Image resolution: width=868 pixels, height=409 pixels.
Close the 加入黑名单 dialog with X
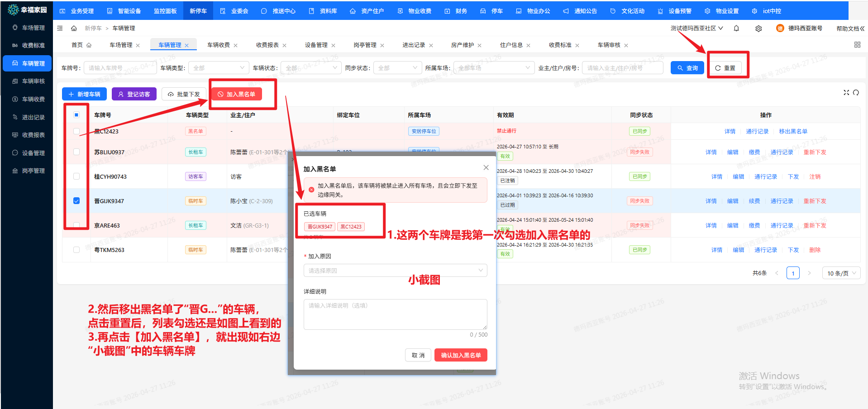[x=486, y=168]
